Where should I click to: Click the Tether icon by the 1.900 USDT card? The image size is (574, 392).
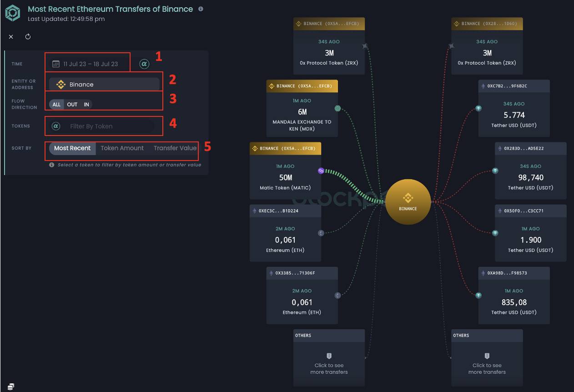495,233
